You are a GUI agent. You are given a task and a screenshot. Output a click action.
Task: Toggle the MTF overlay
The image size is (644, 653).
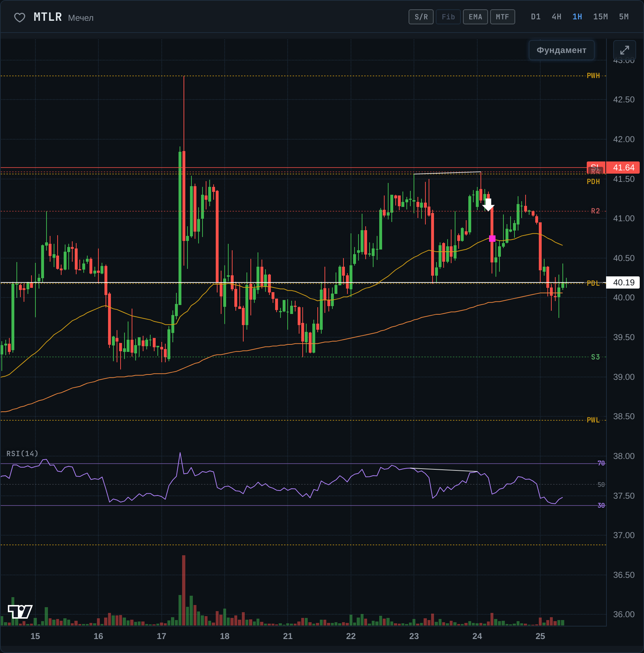point(503,17)
